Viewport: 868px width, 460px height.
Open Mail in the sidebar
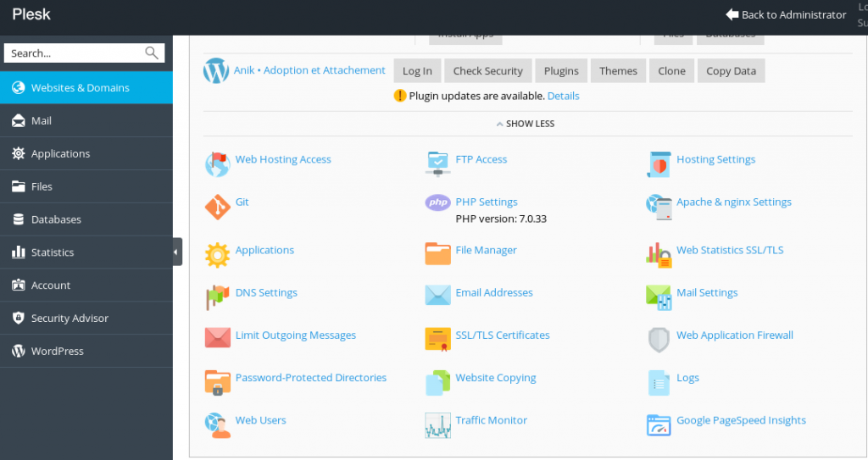click(x=86, y=120)
